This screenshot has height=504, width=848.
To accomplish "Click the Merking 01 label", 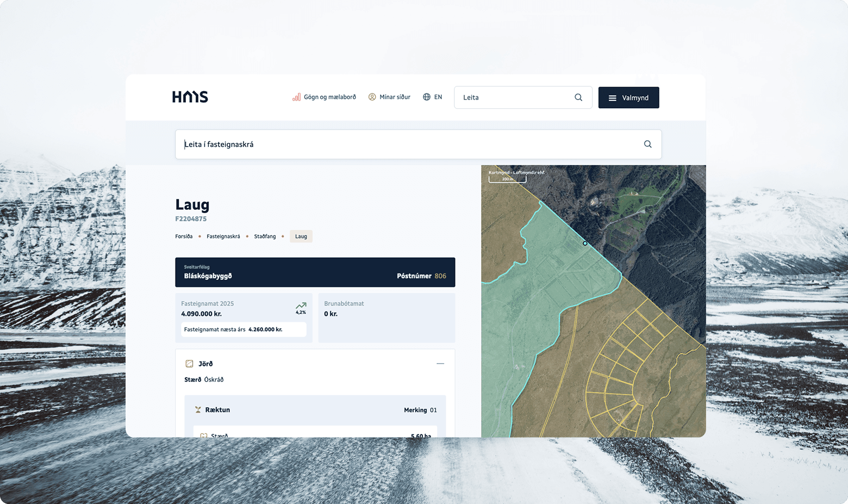I will (420, 410).
